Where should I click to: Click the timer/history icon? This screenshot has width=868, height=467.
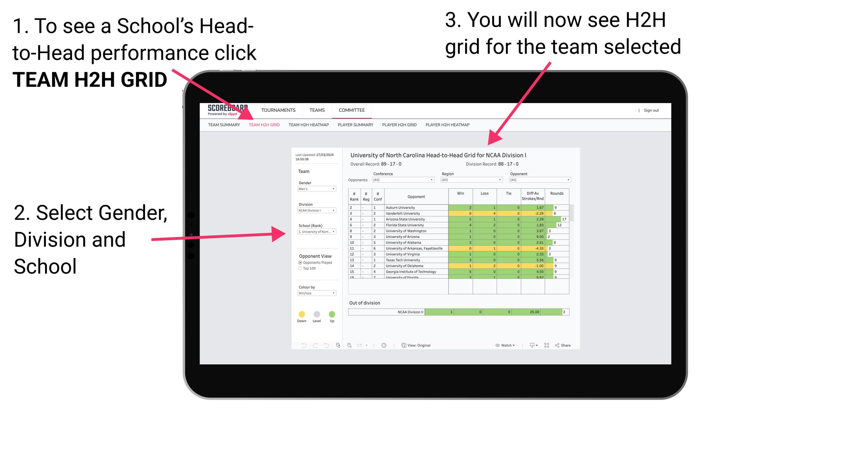click(383, 345)
